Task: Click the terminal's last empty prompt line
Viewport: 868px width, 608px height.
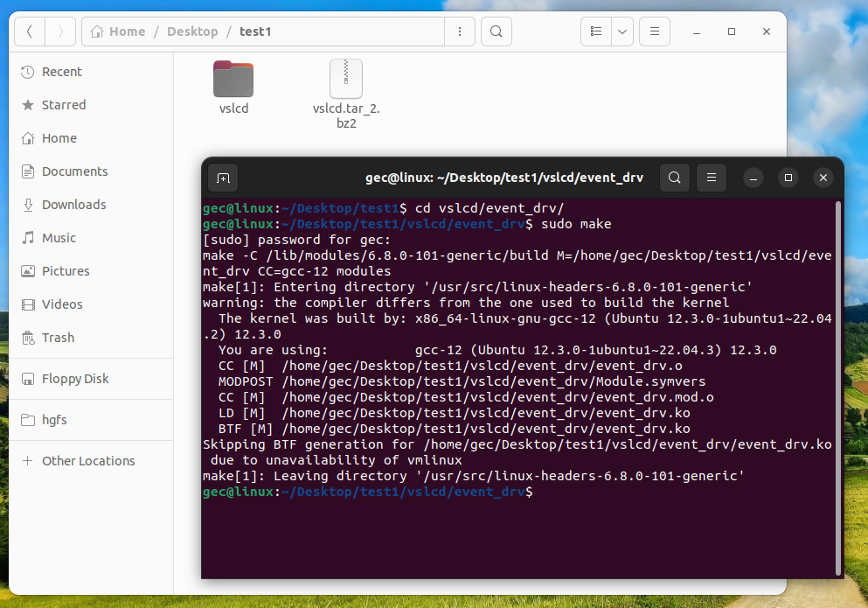Action: (x=368, y=492)
